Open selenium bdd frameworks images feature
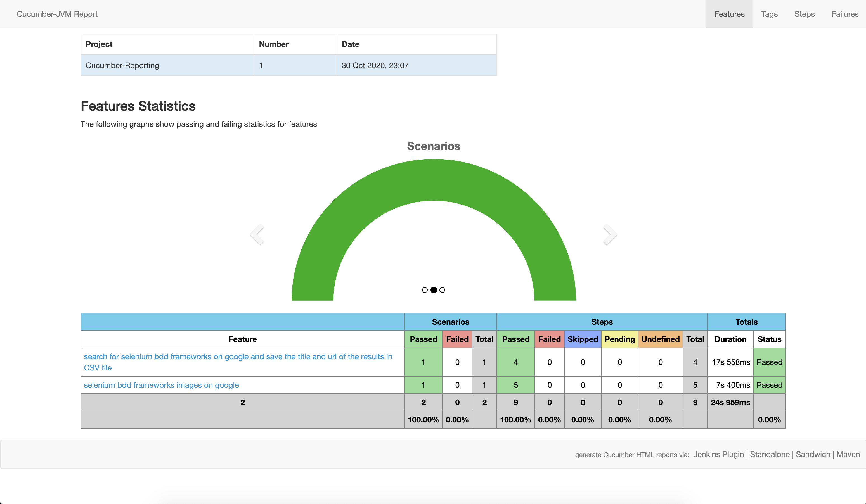 tap(161, 385)
